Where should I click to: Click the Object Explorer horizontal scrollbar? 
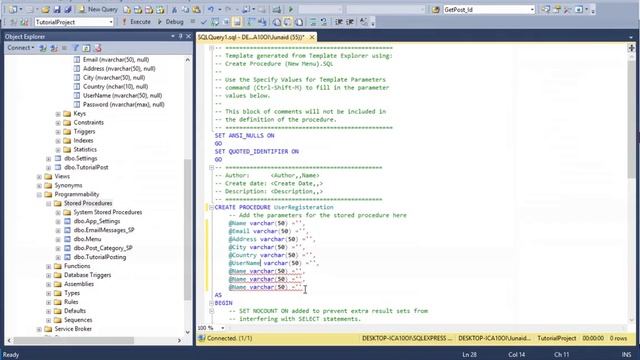pyautogui.click(x=73, y=340)
